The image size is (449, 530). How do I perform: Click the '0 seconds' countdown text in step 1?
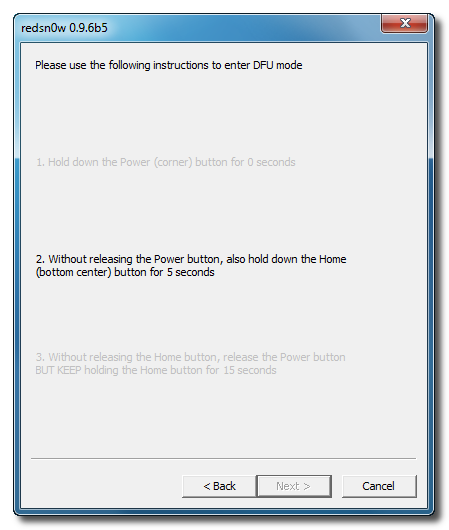tap(271, 162)
